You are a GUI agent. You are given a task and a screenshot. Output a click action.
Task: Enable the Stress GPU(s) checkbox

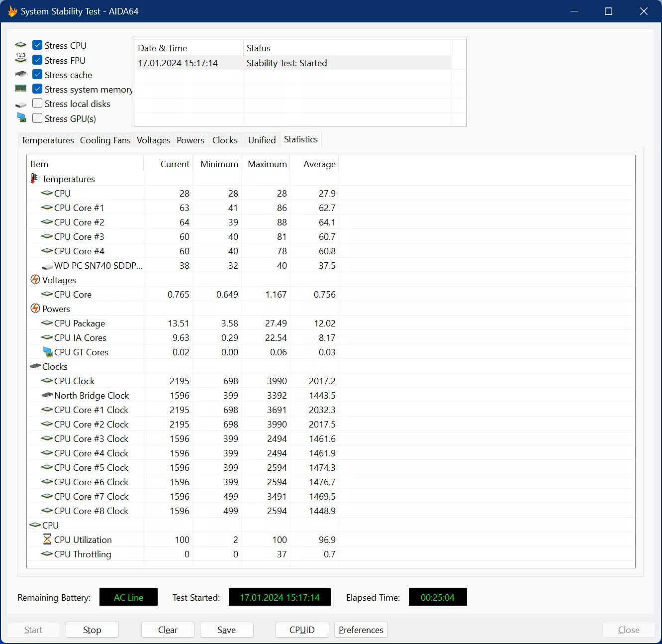pos(37,118)
